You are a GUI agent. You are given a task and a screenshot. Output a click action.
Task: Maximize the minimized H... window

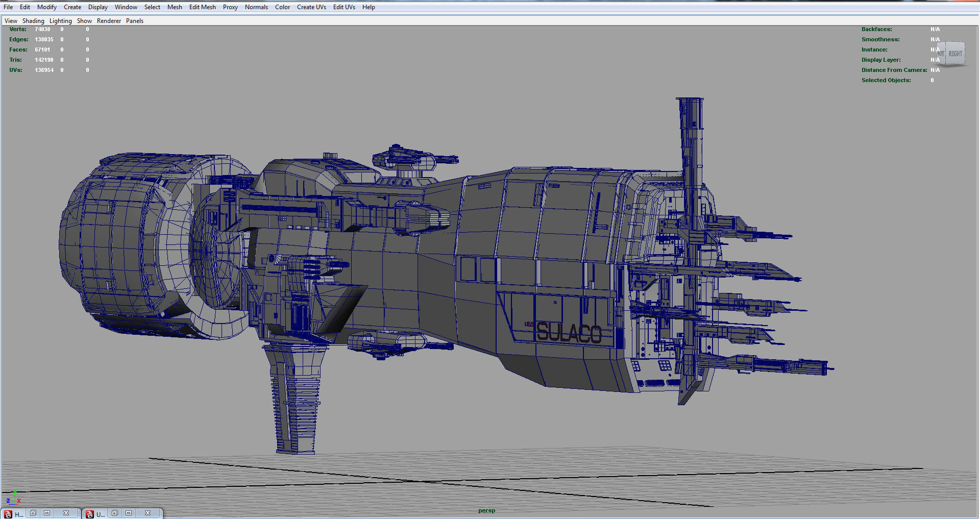[47, 513]
